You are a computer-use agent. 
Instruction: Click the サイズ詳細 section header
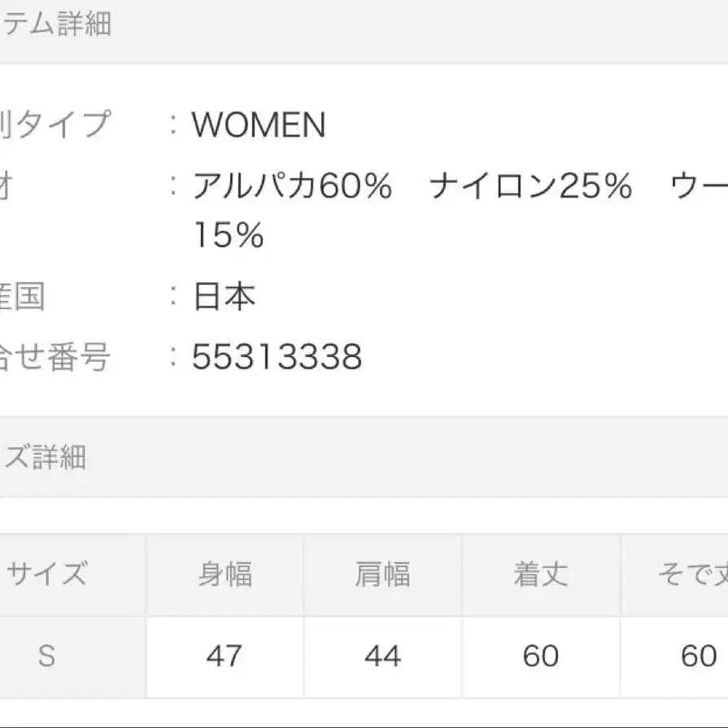point(43,457)
